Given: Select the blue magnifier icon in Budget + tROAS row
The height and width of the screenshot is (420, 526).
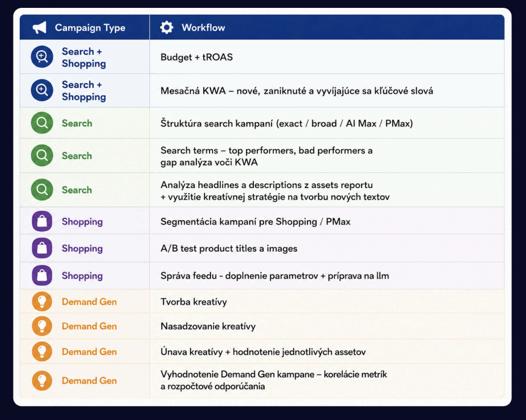Looking at the screenshot, I should (42, 57).
